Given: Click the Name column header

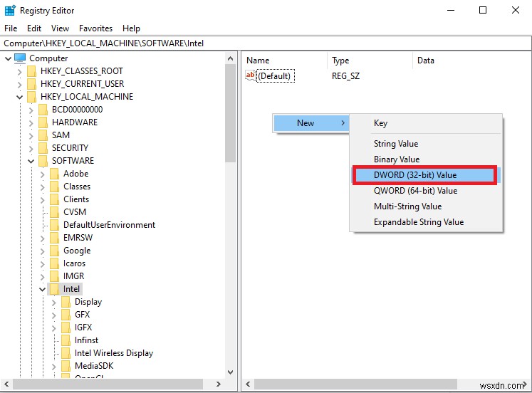Looking at the screenshot, I should click(285, 61).
